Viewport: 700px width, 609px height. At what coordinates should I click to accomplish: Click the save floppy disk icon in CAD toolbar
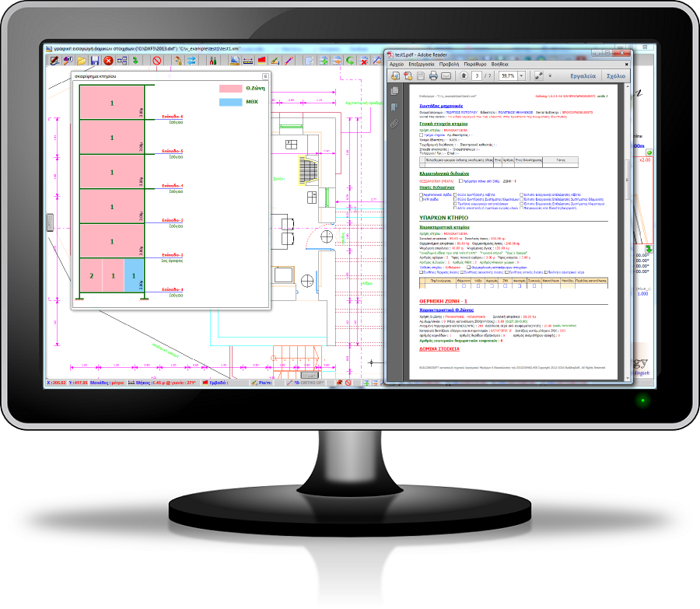point(94,60)
